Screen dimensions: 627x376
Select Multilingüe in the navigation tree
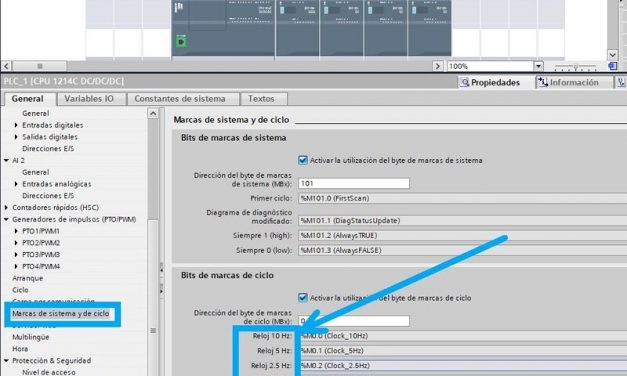(31, 337)
